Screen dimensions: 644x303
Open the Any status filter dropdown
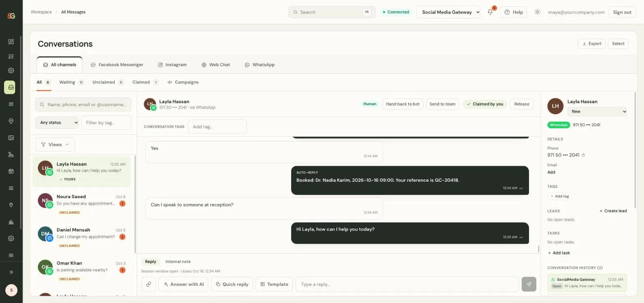(57, 123)
